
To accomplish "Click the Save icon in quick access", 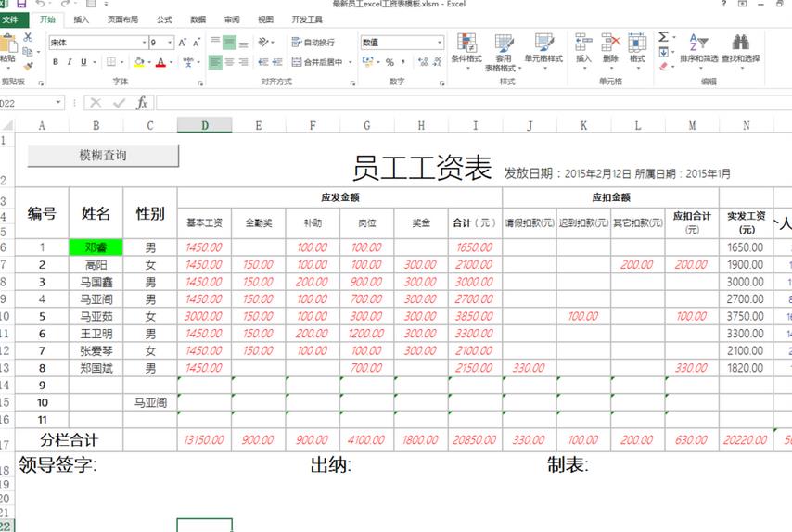I will (x=21, y=4).
